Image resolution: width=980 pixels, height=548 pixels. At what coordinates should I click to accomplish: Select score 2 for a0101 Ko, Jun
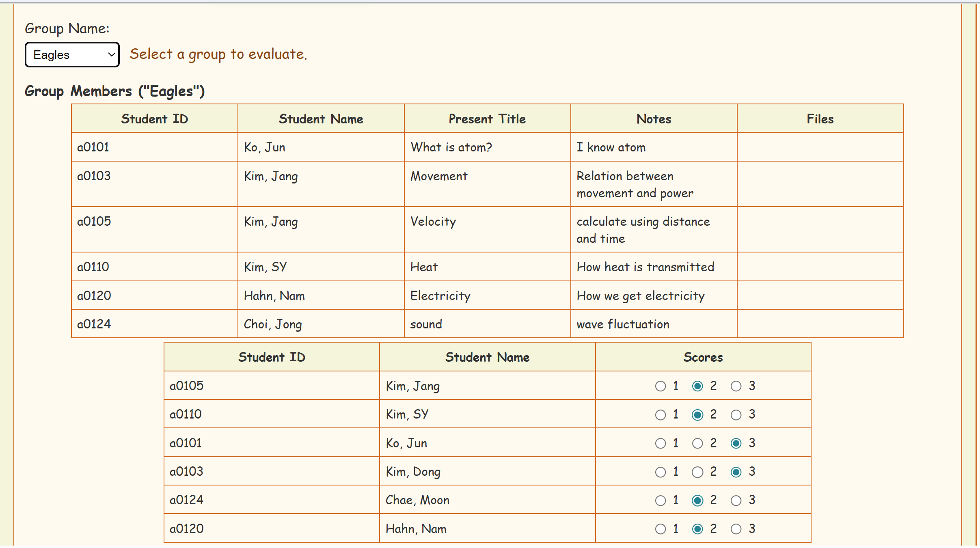pyautogui.click(x=697, y=443)
